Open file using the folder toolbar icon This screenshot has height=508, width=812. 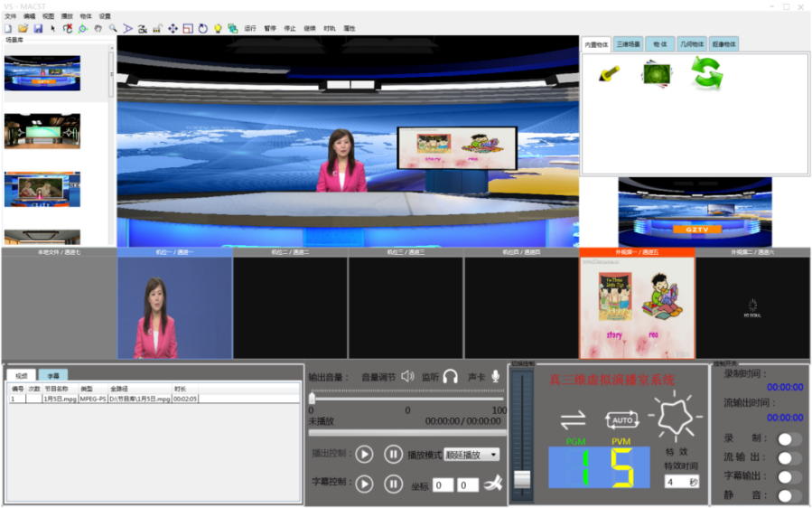tap(23, 29)
